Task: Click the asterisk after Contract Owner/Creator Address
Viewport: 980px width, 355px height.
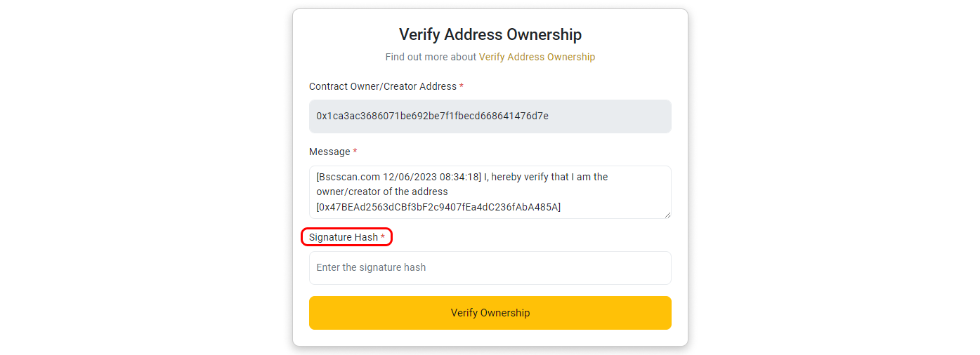Action: pyautogui.click(x=462, y=87)
